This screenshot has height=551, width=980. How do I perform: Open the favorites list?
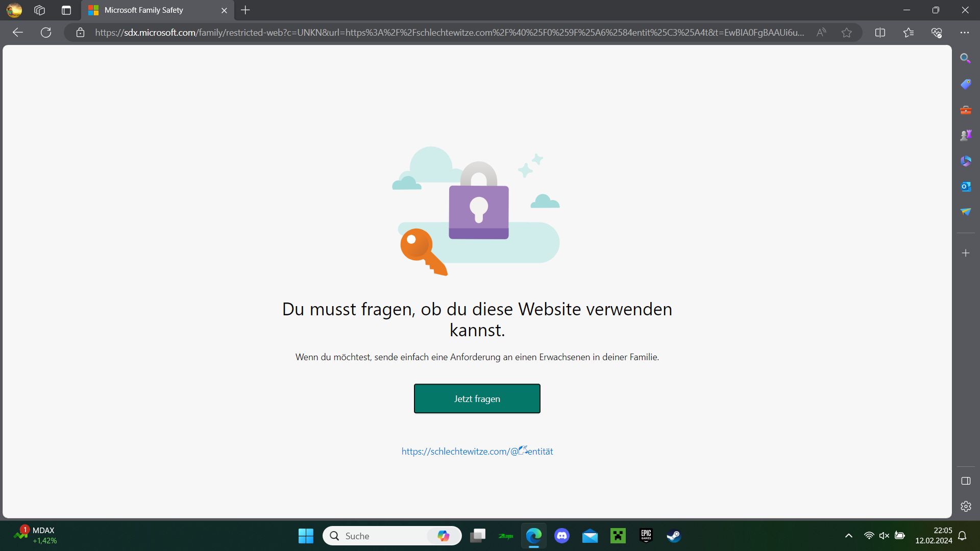coord(908,33)
